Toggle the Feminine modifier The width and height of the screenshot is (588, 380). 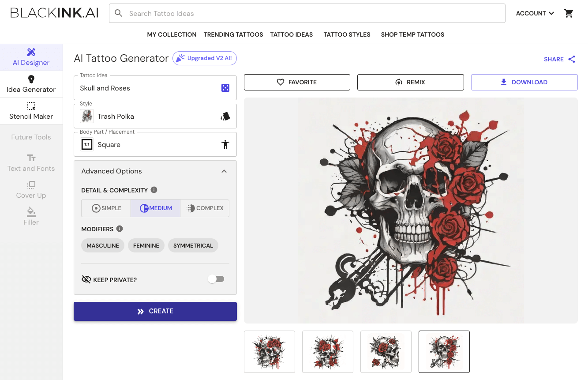point(146,245)
